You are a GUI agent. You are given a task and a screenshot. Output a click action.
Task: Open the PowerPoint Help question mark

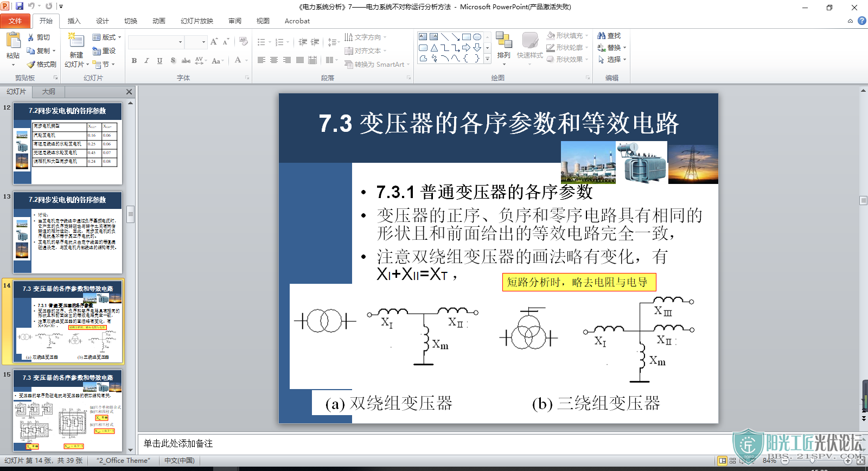pyautogui.click(x=862, y=21)
